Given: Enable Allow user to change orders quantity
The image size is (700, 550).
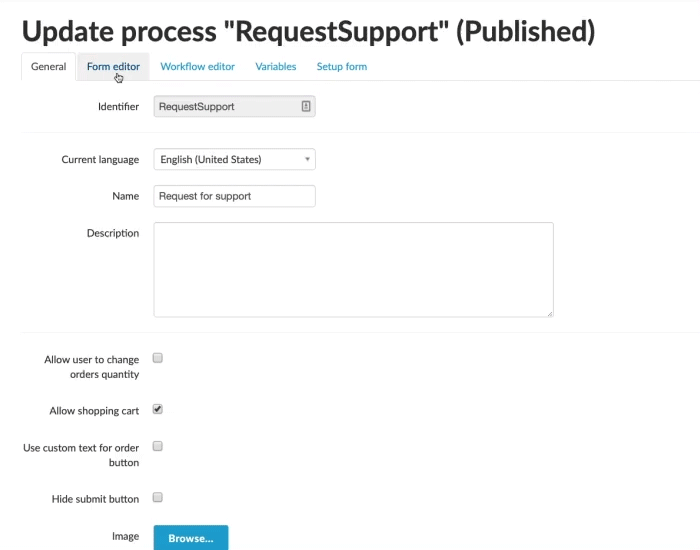Looking at the screenshot, I should [x=158, y=358].
